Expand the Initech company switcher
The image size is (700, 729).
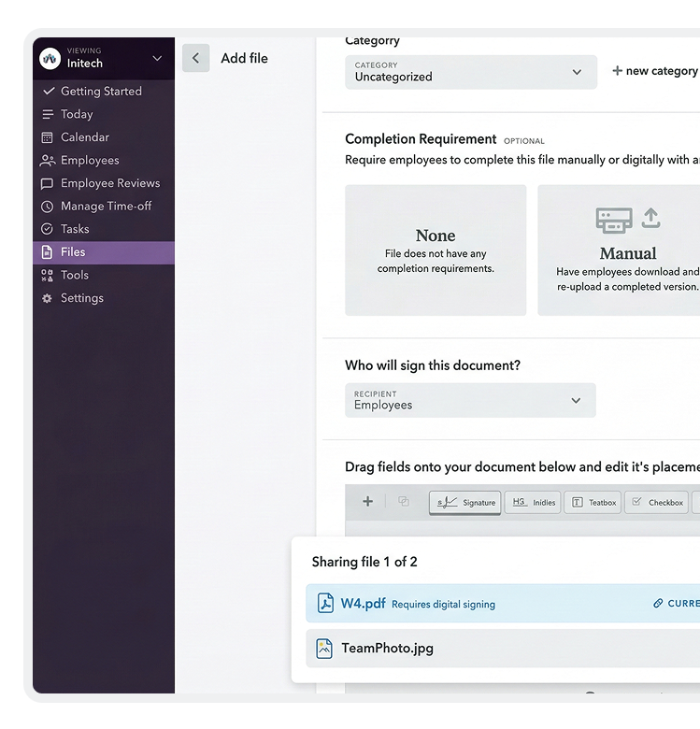pos(156,59)
